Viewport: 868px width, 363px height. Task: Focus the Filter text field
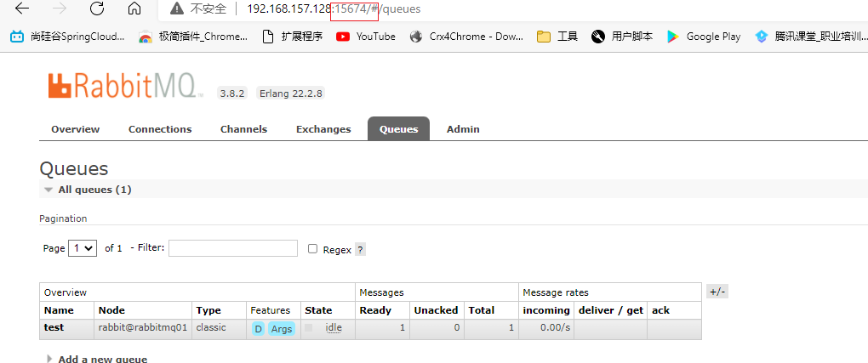pyautogui.click(x=233, y=248)
